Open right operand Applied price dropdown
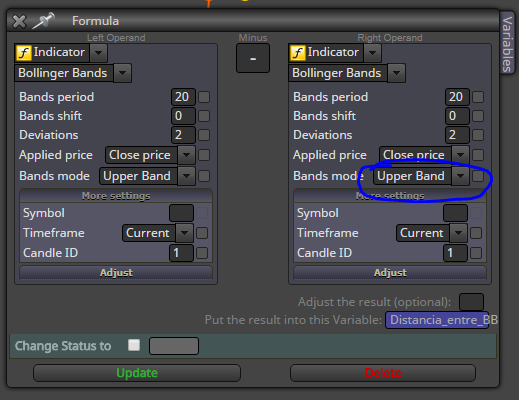The image size is (519, 400). 460,155
